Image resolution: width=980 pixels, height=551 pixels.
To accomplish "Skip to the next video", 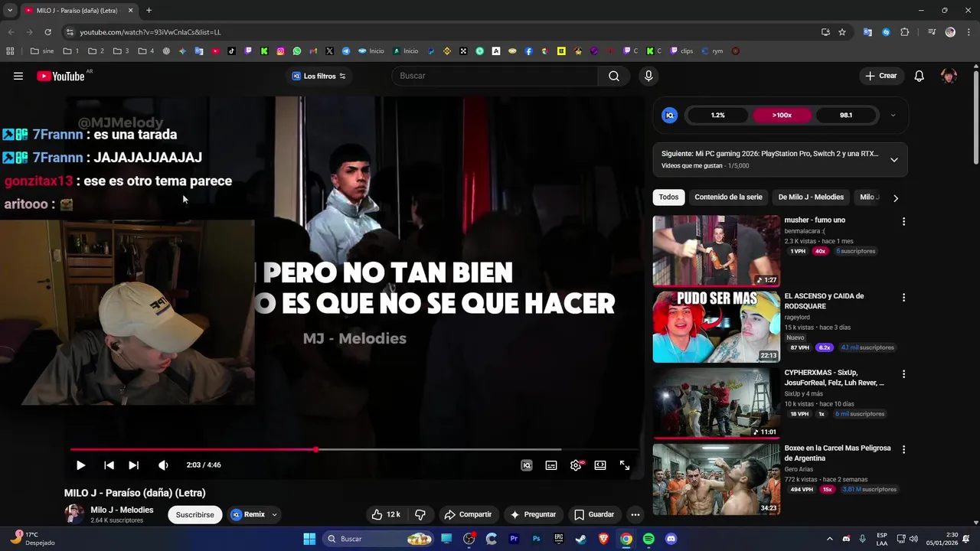I will [x=133, y=465].
